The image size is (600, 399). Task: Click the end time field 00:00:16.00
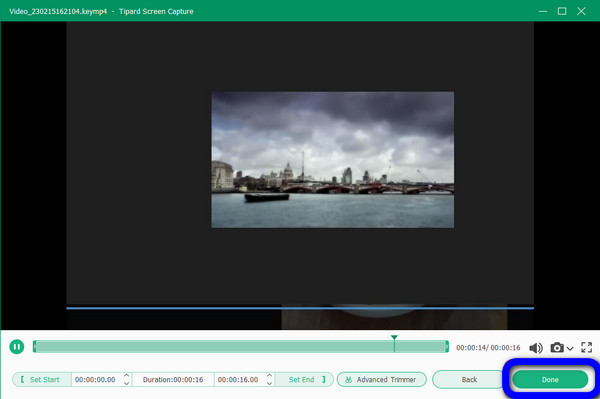[x=238, y=379]
